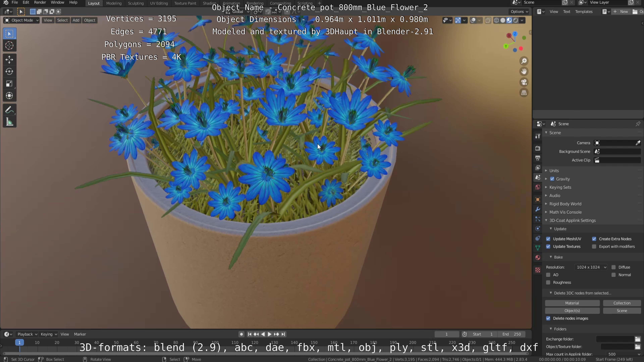Uncheck Delete nodes images

548,319
